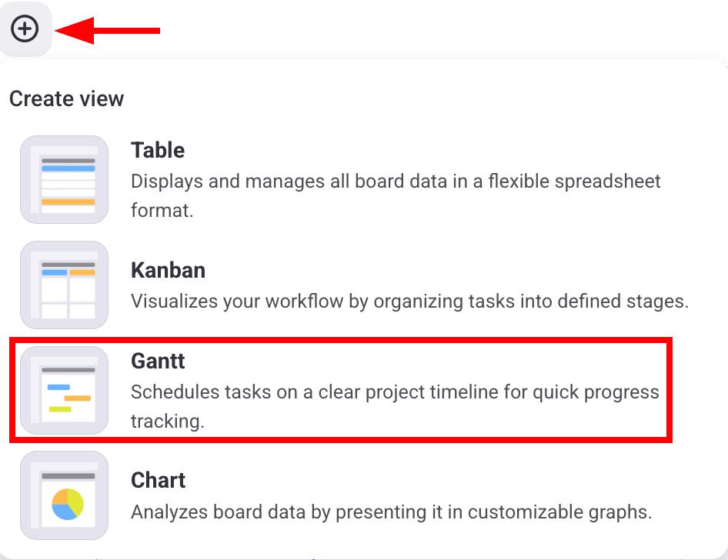728x560 pixels.
Task: Select the Chart pie thumbnail icon
Action: pyautogui.click(x=65, y=495)
